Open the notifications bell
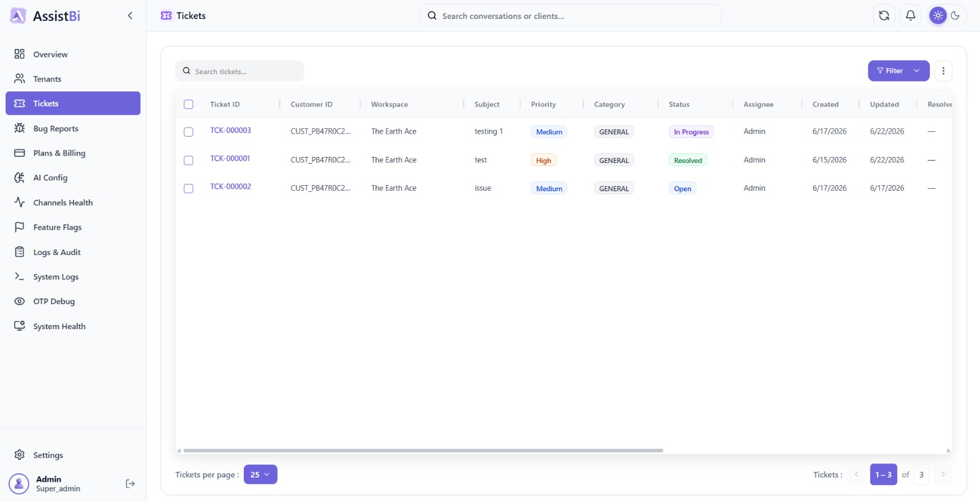 [x=911, y=16]
